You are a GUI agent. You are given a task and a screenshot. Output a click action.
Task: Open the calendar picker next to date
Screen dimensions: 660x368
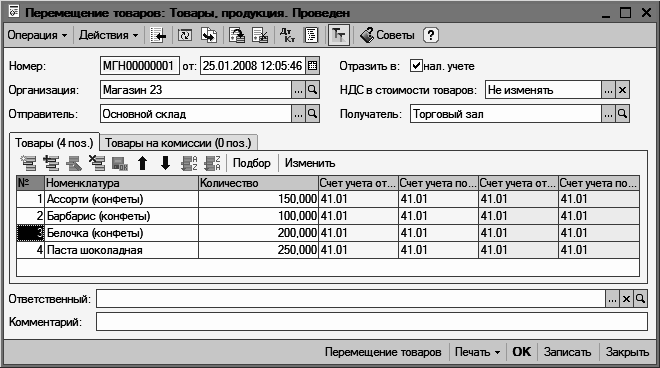[x=312, y=66]
